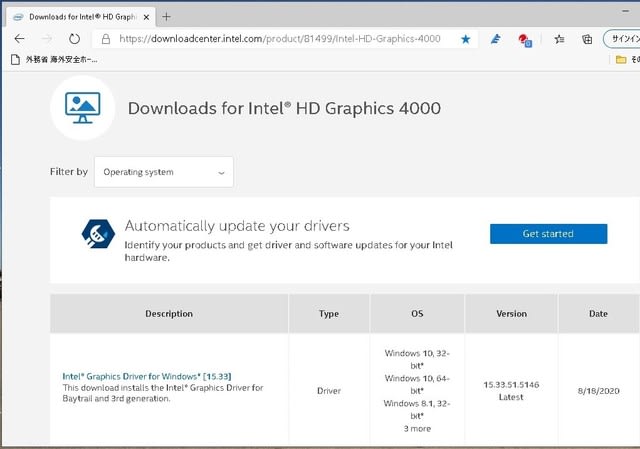This screenshot has width=640, height=449.
Task: Sort by the Type column header
Action: pyautogui.click(x=329, y=313)
